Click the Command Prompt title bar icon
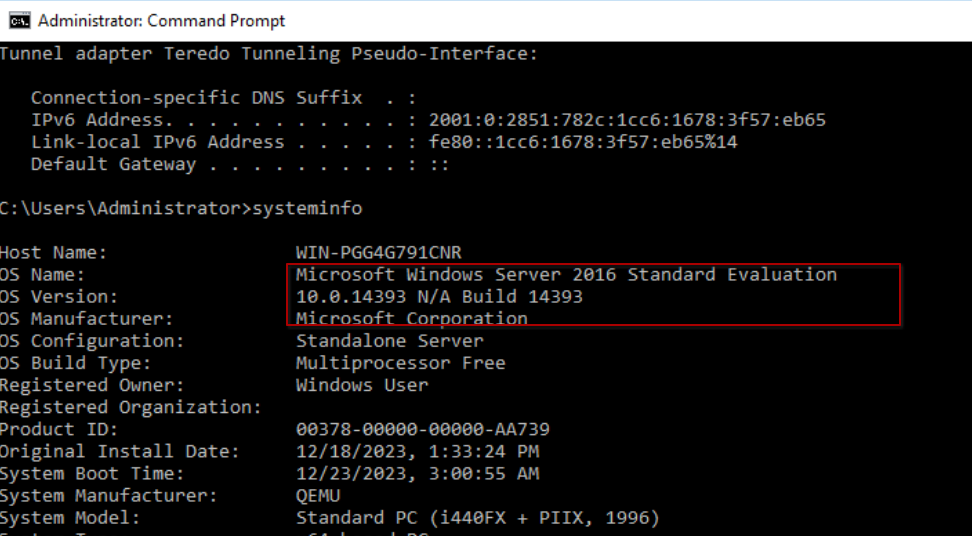This screenshot has height=536, width=972. point(19,20)
